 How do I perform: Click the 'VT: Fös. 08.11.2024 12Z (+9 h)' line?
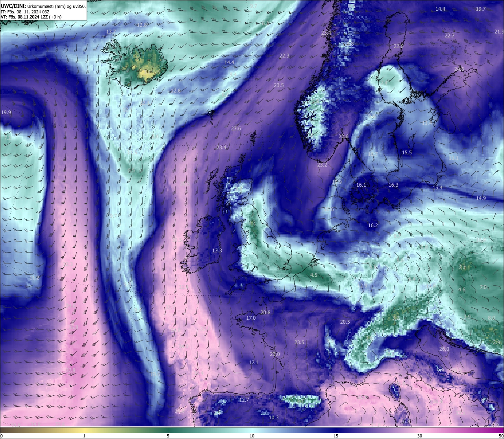[31, 17]
